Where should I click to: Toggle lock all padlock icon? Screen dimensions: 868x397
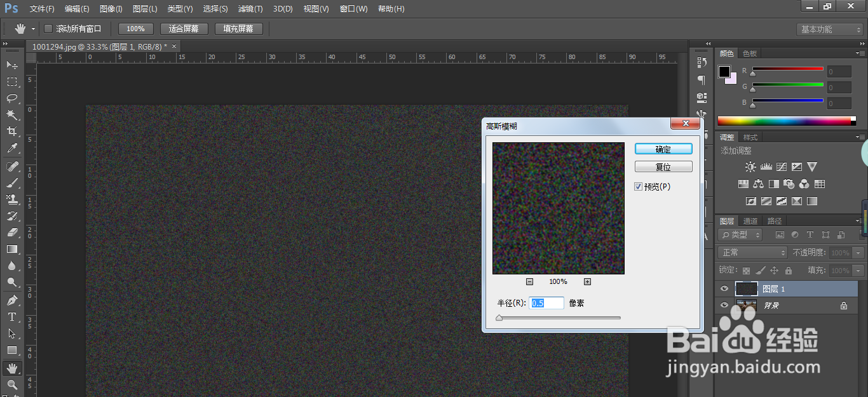789,271
